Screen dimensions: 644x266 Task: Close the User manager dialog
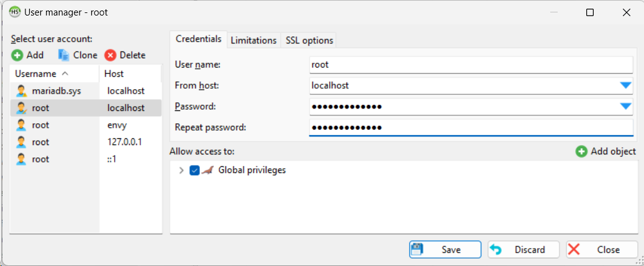coord(601,249)
